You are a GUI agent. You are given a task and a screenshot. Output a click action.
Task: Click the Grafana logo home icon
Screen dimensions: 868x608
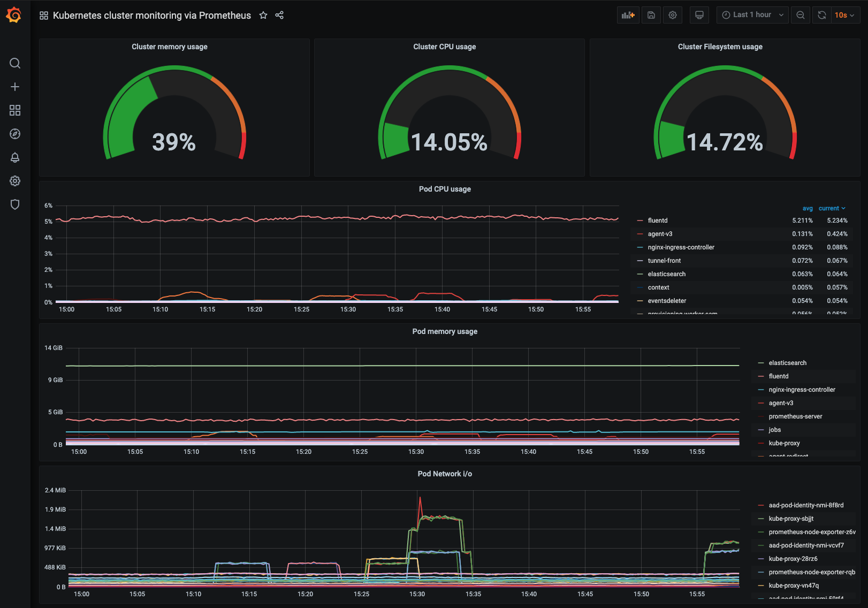14,15
